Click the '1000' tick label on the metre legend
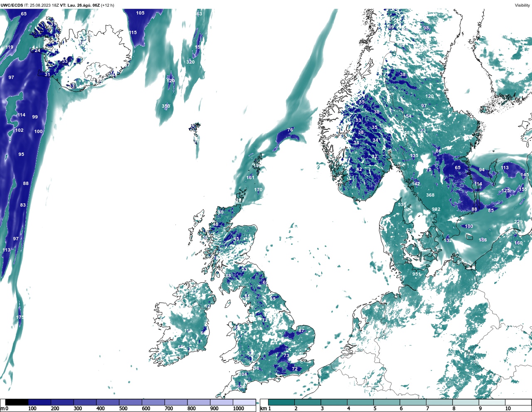 click(x=239, y=409)
